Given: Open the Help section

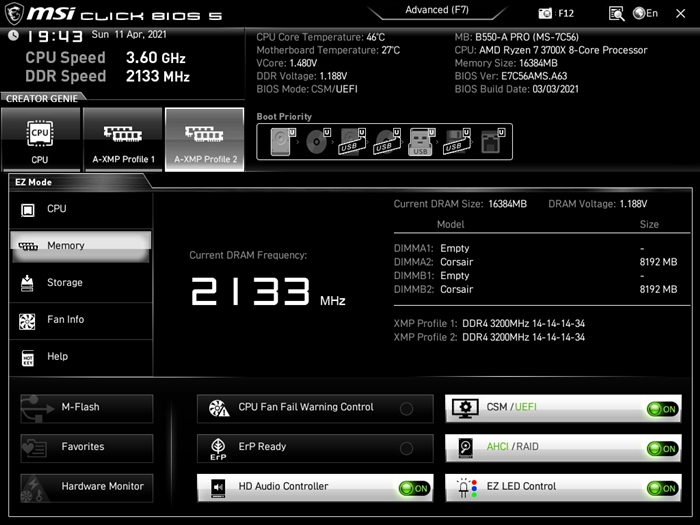Looking at the screenshot, I should coord(80,357).
